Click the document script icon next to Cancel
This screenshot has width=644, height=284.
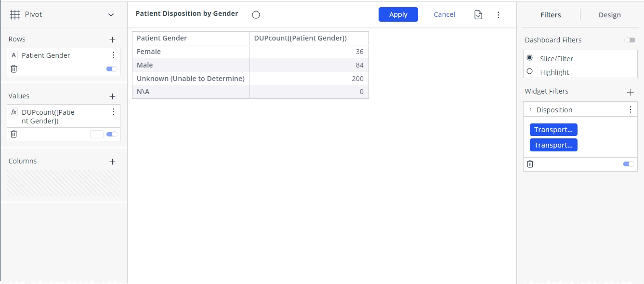tap(478, 14)
